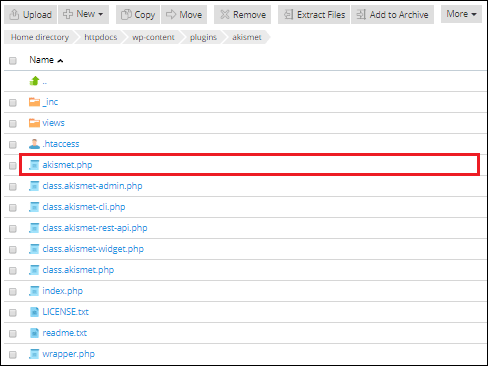Image resolution: width=488 pixels, height=366 pixels.
Task: Open the .htaccess file
Action: pyautogui.click(x=61, y=144)
